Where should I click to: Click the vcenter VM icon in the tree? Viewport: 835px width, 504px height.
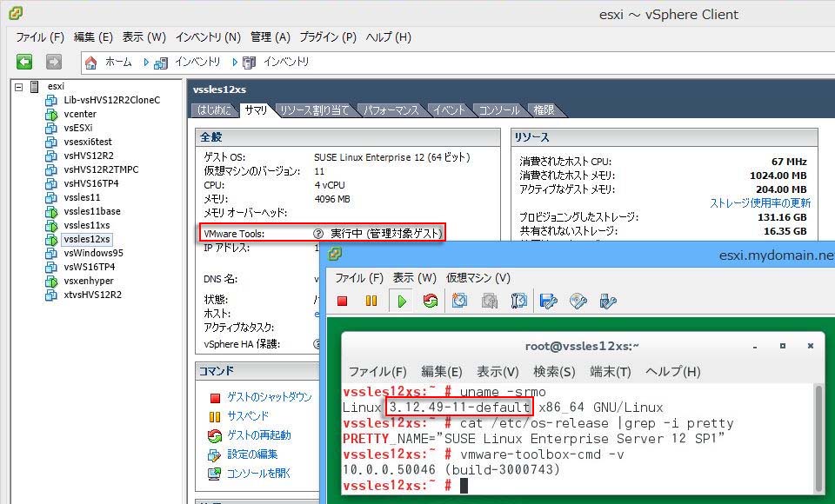(51, 114)
